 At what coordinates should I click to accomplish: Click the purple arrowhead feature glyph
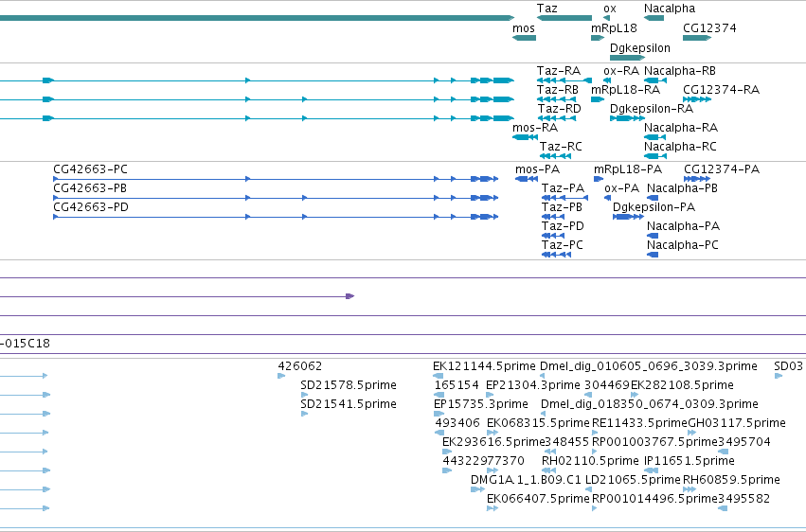tap(350, 296)
